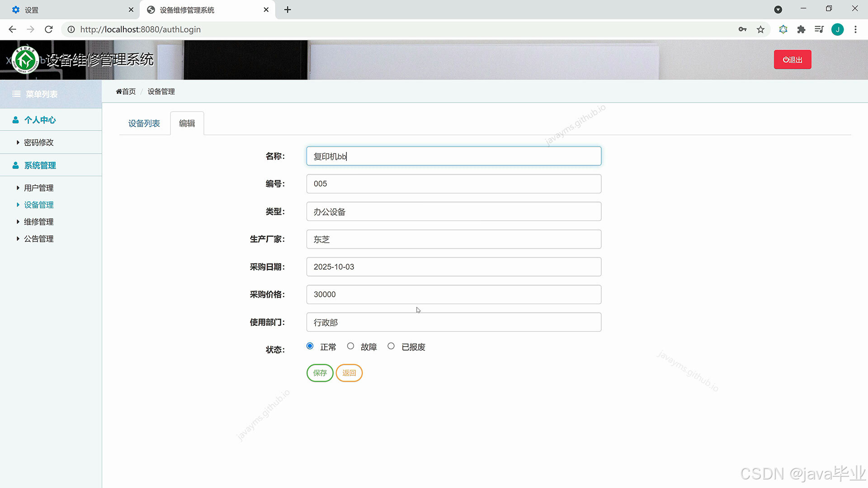Screen dimensions: 868x488
Task: Click the saved password key icon
Action: point(742,29)
